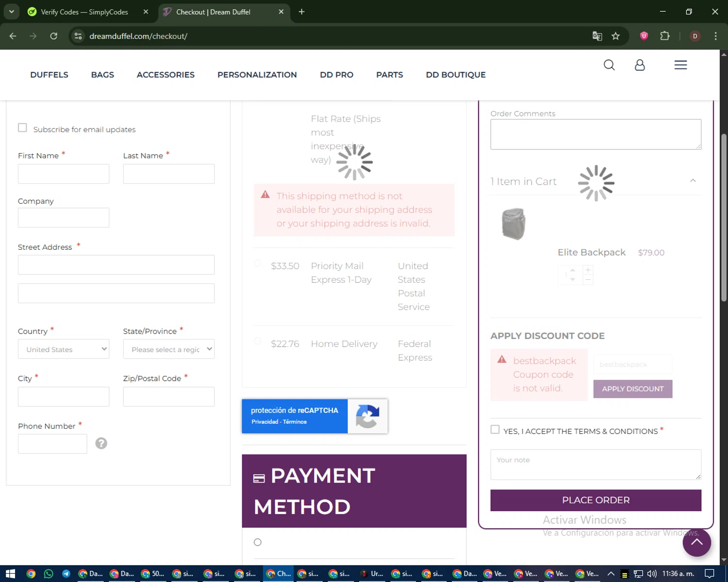This screenshot has height=582, width=728.
Task: Open a new browser tab with plus icon
Action: pyautogui.click(x=301, y=12)
